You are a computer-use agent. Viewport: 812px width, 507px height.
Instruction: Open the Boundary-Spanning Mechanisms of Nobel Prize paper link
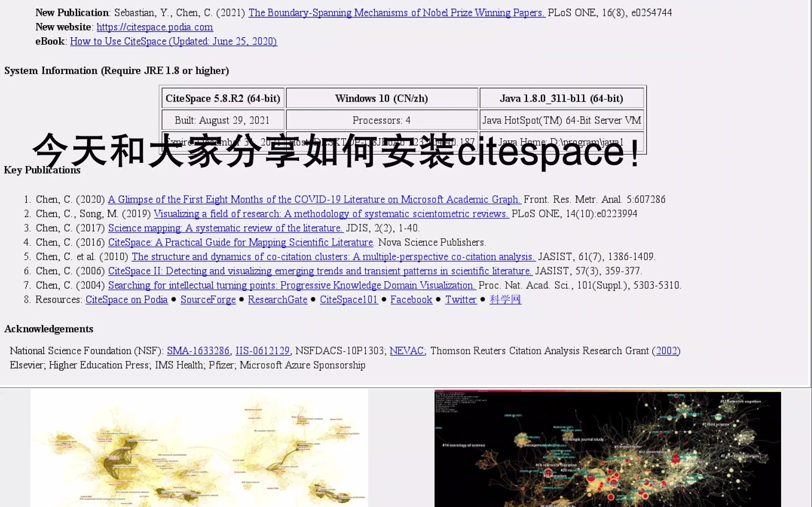click(x=397, y=13)
